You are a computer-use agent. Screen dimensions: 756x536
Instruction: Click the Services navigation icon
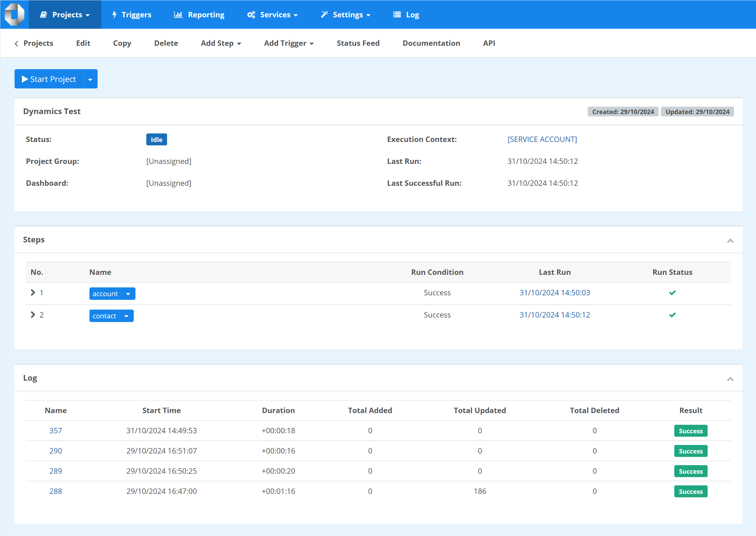(x=251, y=15)
